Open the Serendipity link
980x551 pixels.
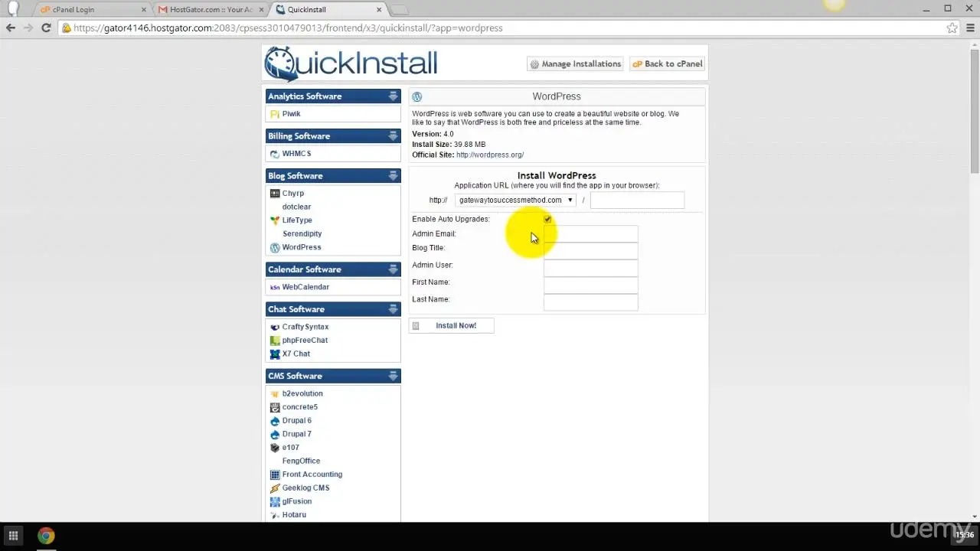click(302, 234)
